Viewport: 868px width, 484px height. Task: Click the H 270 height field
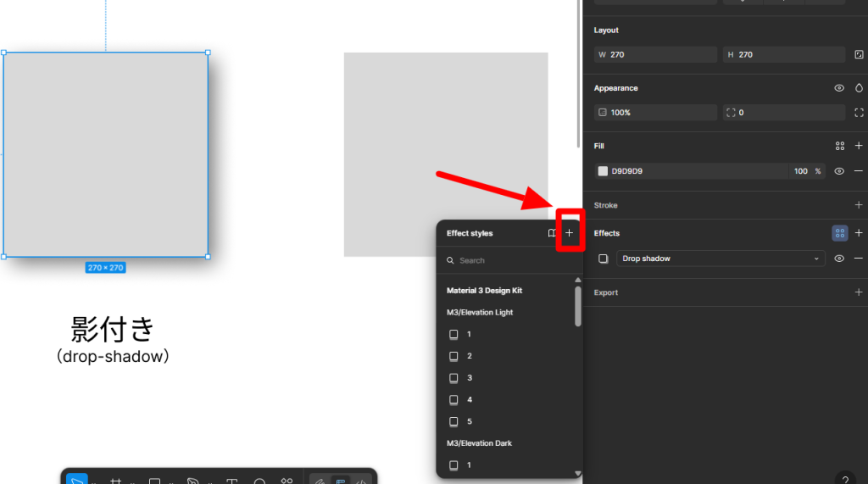coord(784,55)
